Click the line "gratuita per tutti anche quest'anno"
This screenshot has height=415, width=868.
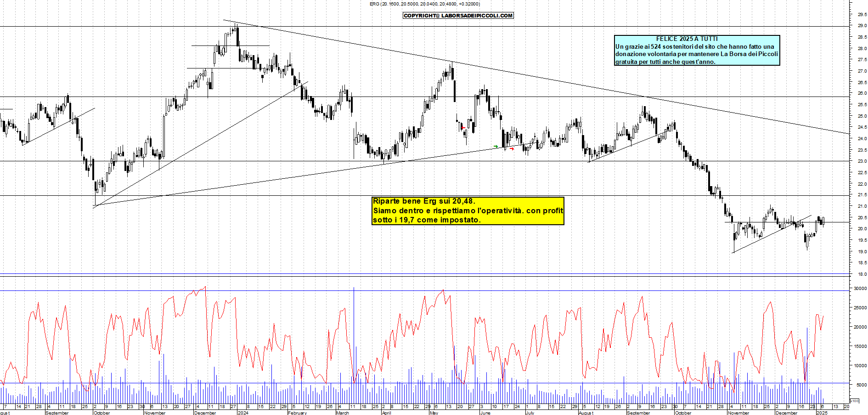[665, 62]
